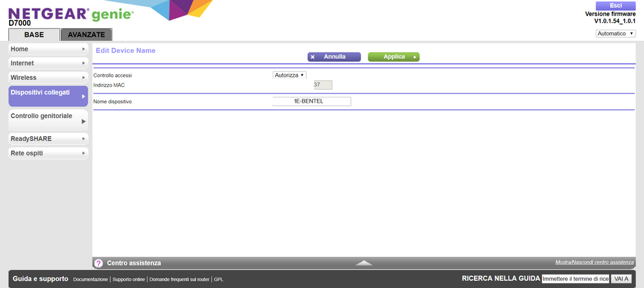The image size is (644, 288).
Task: Open the Wireless sidebar section
Action: click(x=48, y=77)
